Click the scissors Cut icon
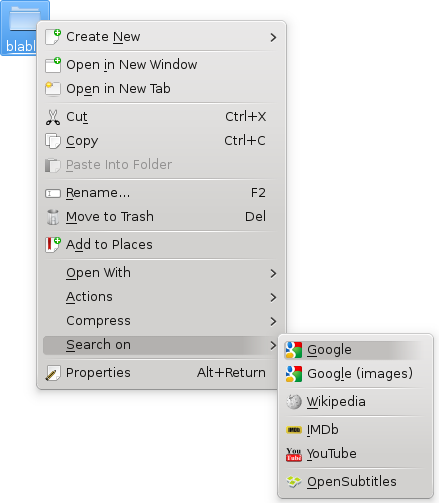The height and width of the screenshot is (503, 439). (x=53, y=117)
